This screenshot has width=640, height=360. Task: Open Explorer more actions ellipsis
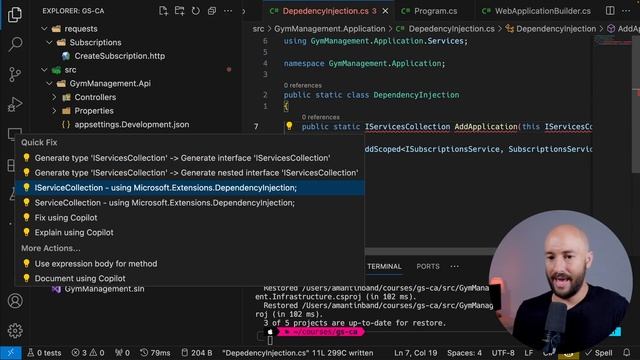[228, 11]
